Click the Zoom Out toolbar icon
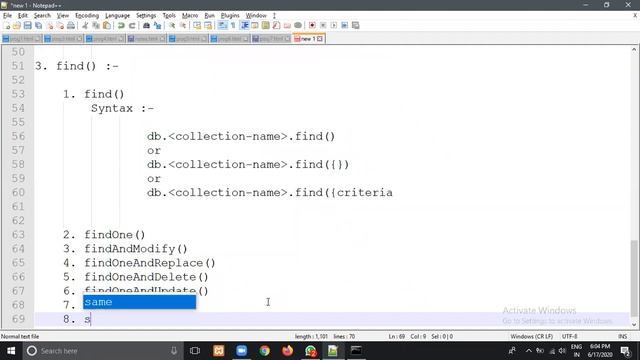Screen dimensions: 640x360 coord(183,25)
